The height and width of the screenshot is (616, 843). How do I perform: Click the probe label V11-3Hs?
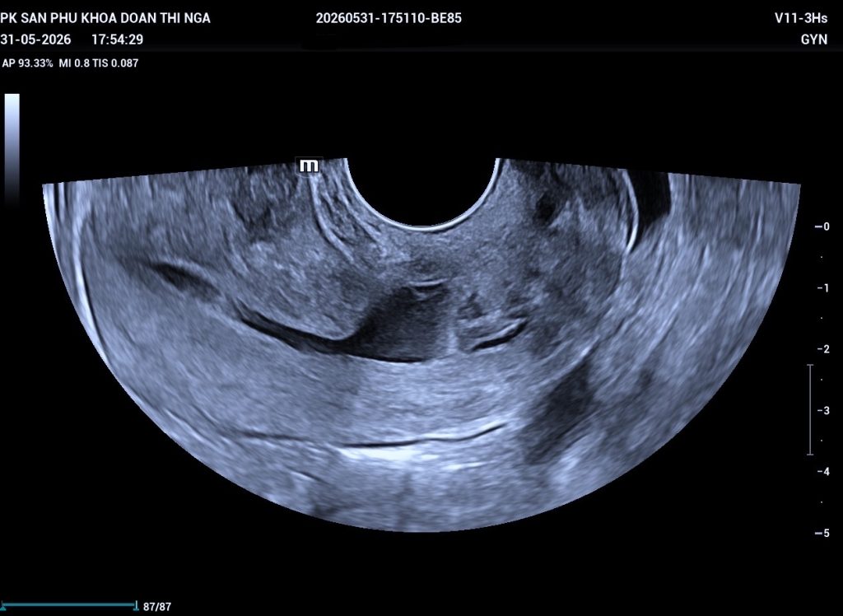pos(801,18)
